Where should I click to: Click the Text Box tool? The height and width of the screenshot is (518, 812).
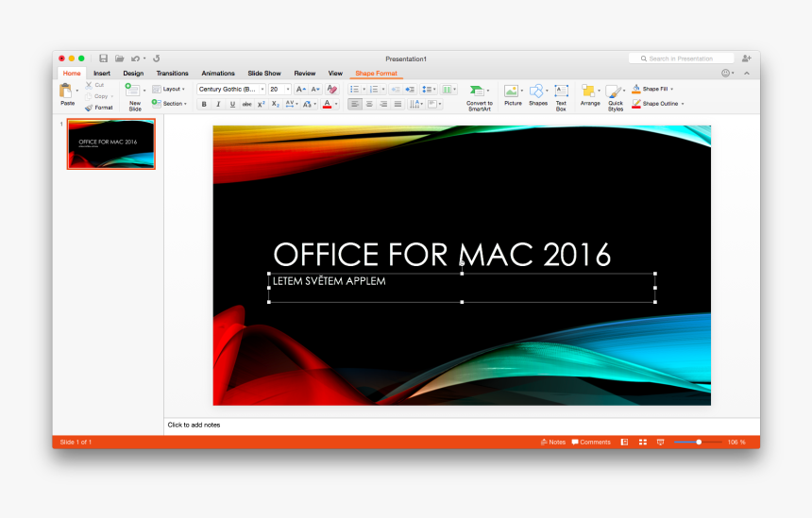tap(561, 97)
